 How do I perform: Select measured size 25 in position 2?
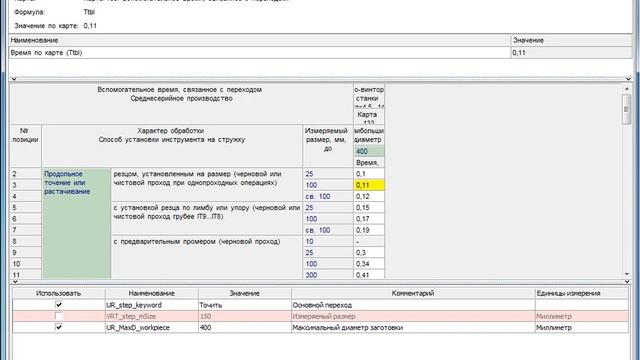[328, 174]
